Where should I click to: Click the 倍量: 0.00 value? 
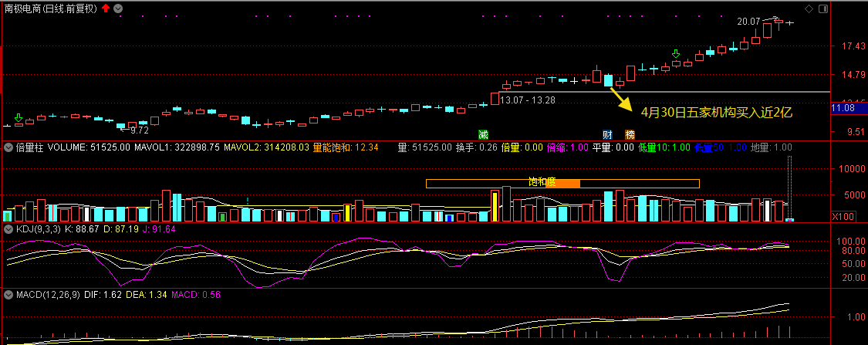522,148
